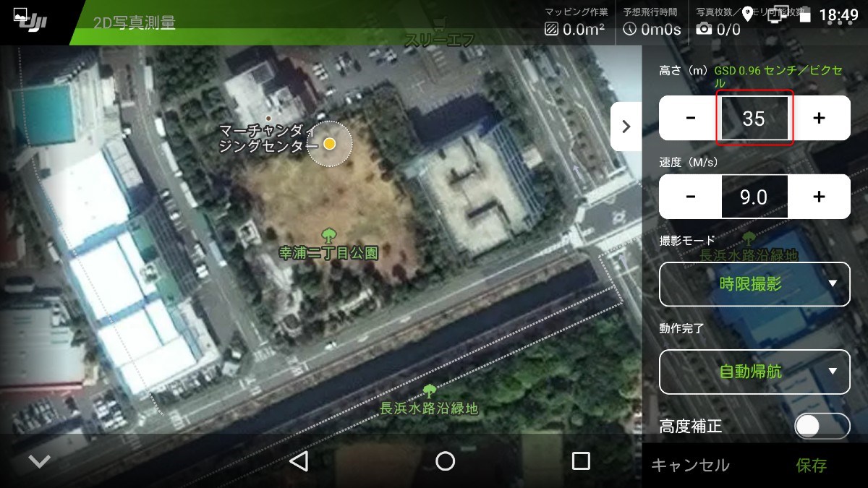Viewport: 868px width, 488px height.
Task: Open the 動作完了 dropdown showing 自動帰航
Action: (754, 372)
